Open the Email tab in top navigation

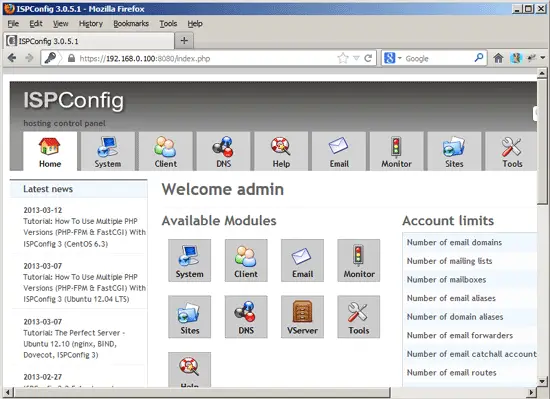coord(339,151)
